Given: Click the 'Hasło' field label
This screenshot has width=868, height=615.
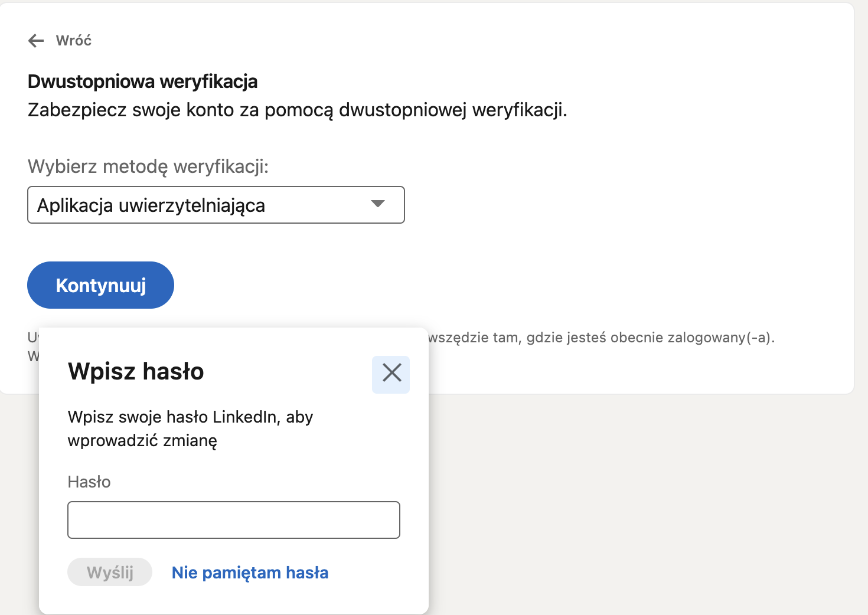Looking at the screenshot, I should [x=89, y=482].
